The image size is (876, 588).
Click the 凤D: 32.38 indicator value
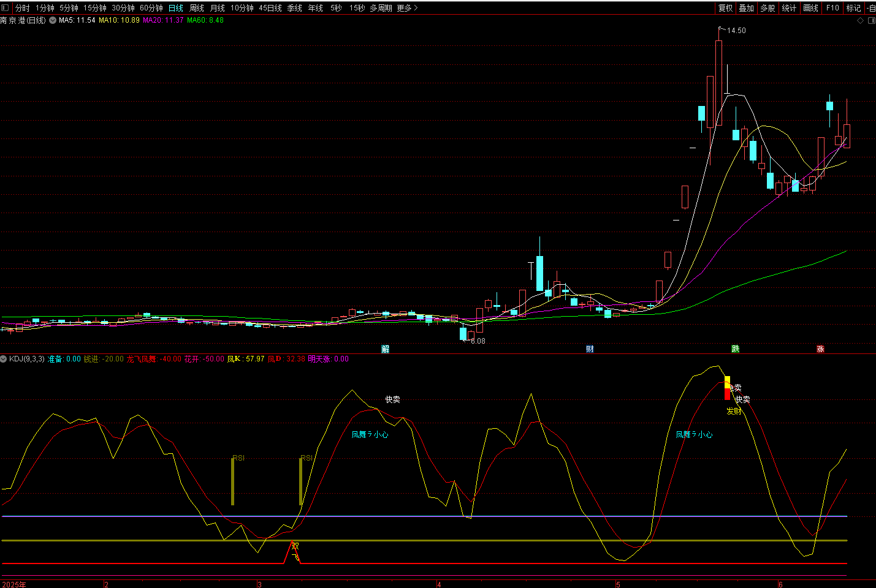coord(286,359)
